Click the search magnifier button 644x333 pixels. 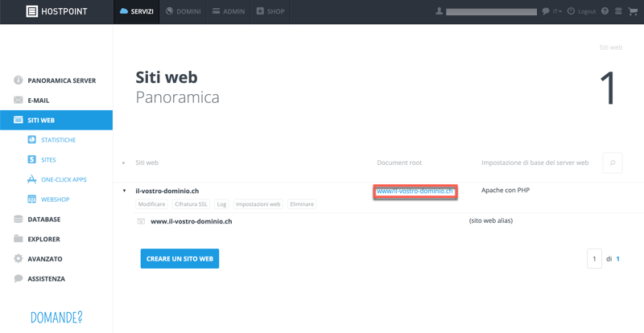613,163
